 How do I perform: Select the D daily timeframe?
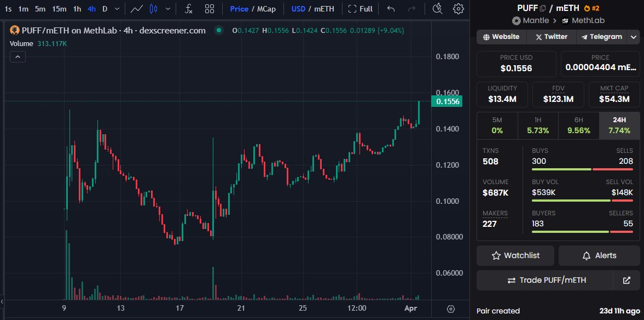tap(105, 9)
